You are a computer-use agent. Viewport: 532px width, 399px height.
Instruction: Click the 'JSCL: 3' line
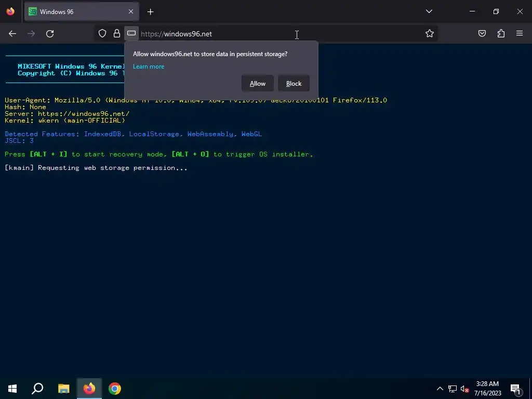(x=19, y=140)
